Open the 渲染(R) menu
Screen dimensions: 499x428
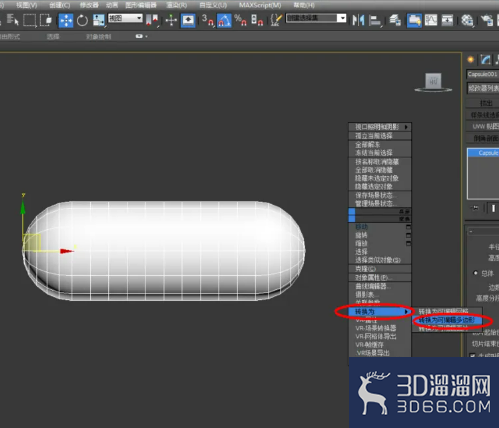pos(177,5)
